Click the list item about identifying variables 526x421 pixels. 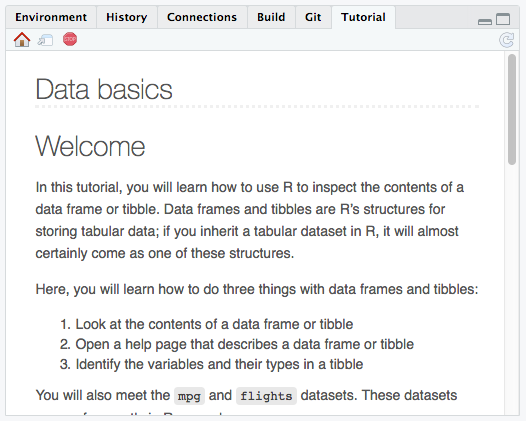(211, 364)
